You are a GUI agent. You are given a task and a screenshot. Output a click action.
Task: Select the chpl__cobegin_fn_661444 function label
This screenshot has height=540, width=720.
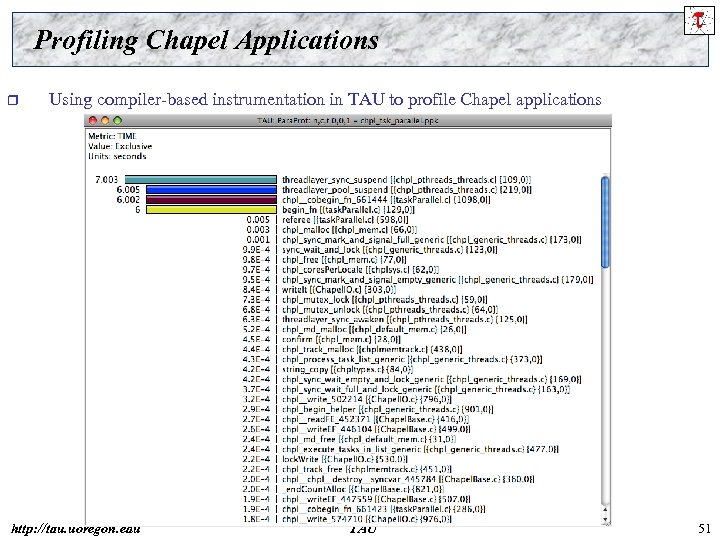pyautogui.click(x=386, y=200)
